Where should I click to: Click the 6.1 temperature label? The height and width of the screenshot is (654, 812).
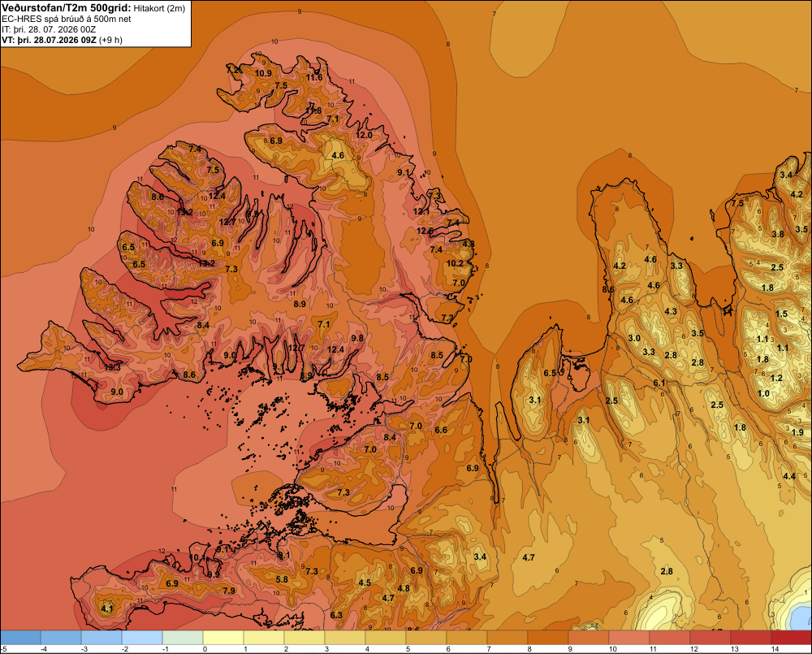coord(659,383)
